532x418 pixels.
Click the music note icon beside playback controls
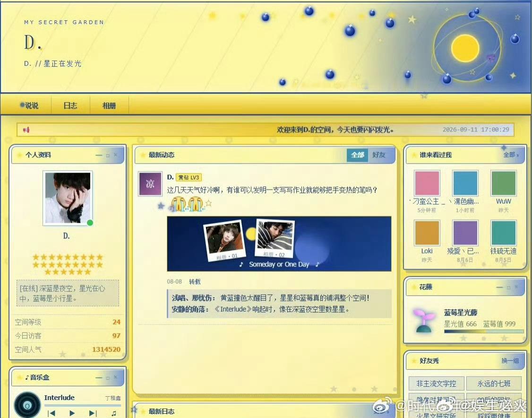coord(114,413)
